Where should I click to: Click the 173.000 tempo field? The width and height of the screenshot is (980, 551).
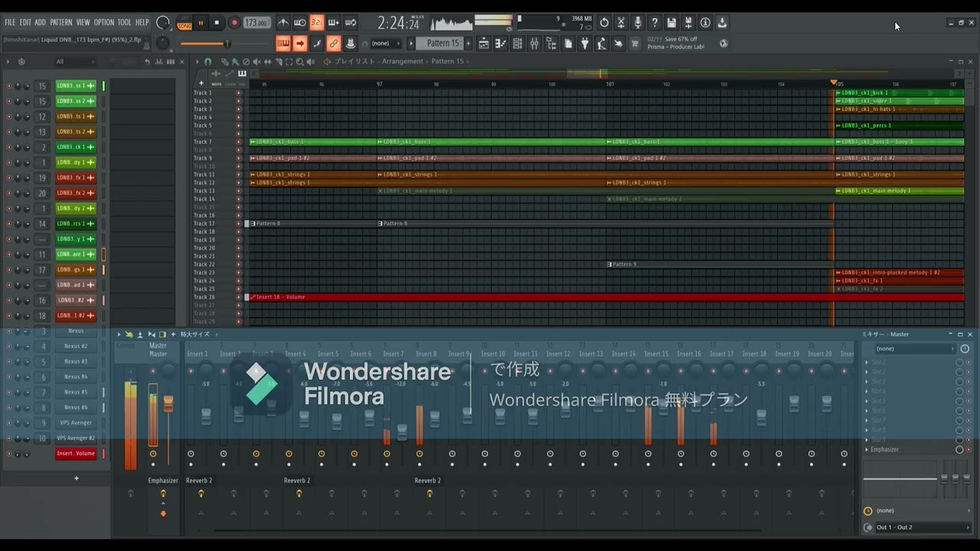(x=256, y=22)
